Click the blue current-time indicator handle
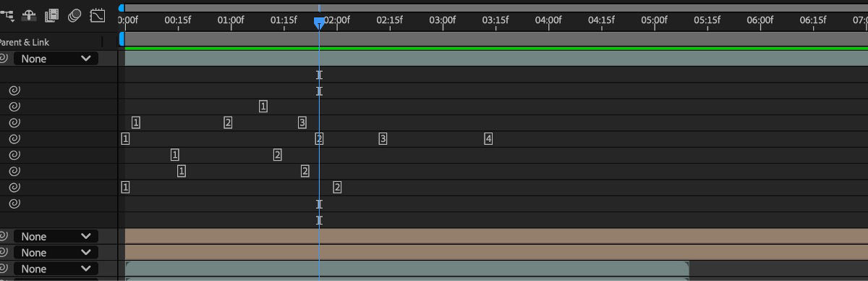The image size is (868, 281). (x=319, y=23)
